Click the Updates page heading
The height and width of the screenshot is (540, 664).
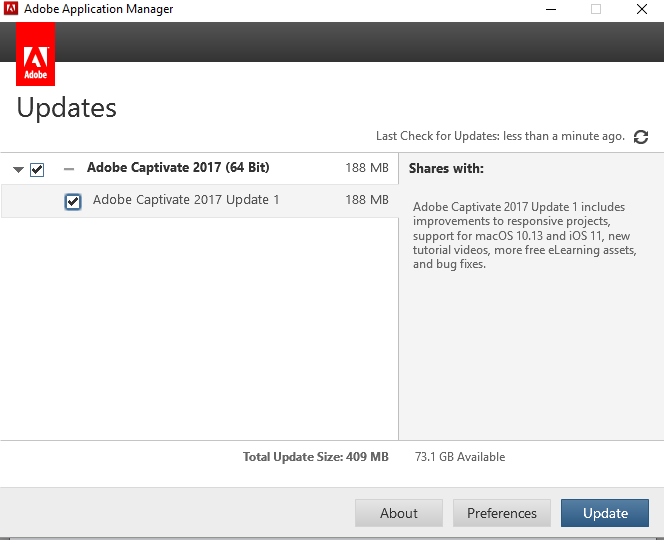pyautogui.click(x=66, y=108)
